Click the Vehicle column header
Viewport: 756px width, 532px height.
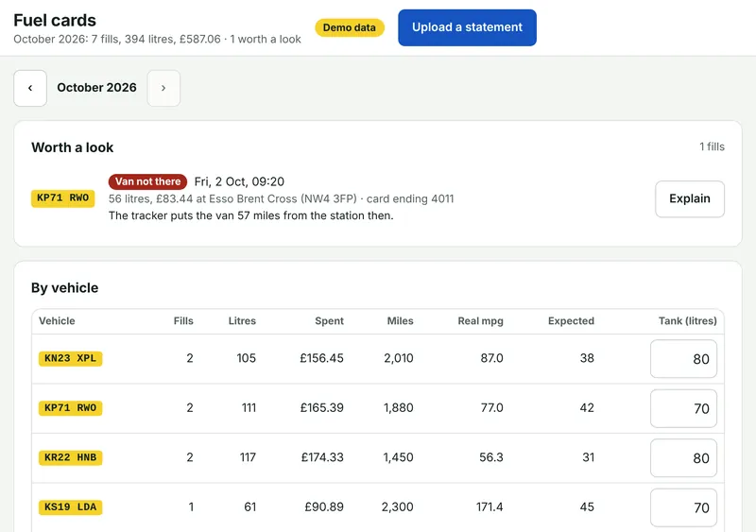[57, 320]
